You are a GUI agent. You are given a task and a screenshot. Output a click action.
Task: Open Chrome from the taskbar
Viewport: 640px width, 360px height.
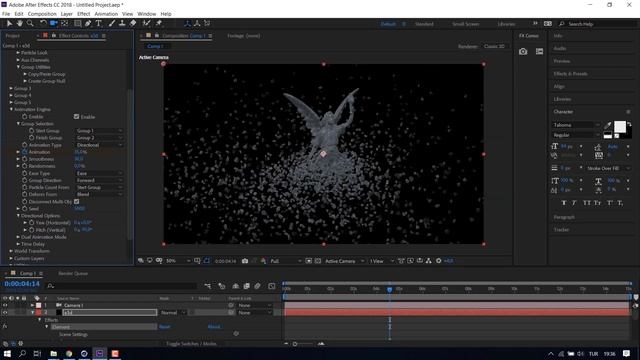69,353
